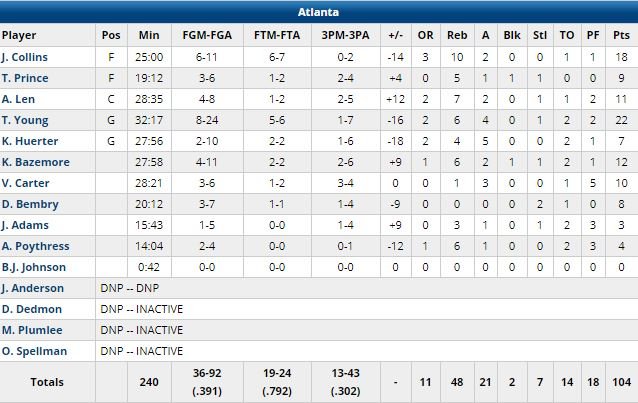Viewport: 638px width, 403px height.
Task: Click the Pts column header
Action: [x=619, y=35]
